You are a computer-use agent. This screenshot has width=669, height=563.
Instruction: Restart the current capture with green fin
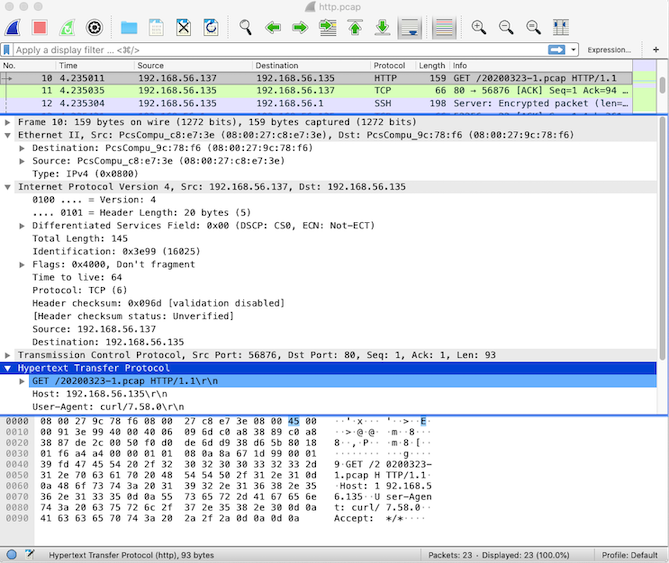(x=67, y=28)
